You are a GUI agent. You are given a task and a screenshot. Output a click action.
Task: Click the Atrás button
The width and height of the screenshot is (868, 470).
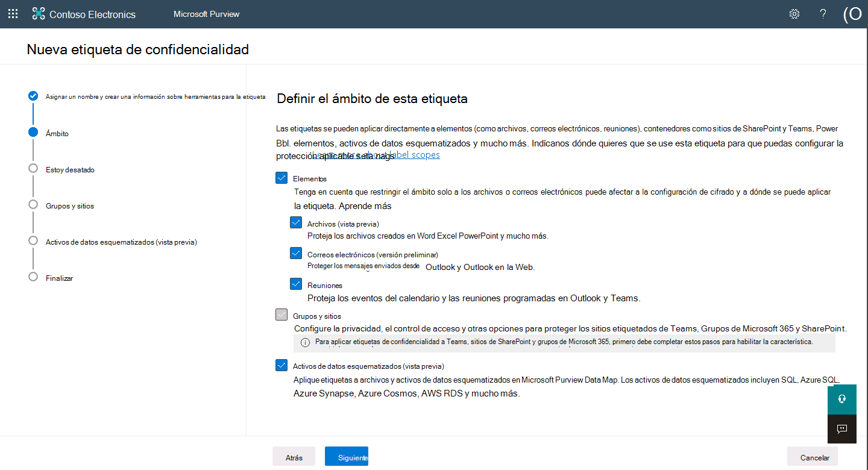294,456
